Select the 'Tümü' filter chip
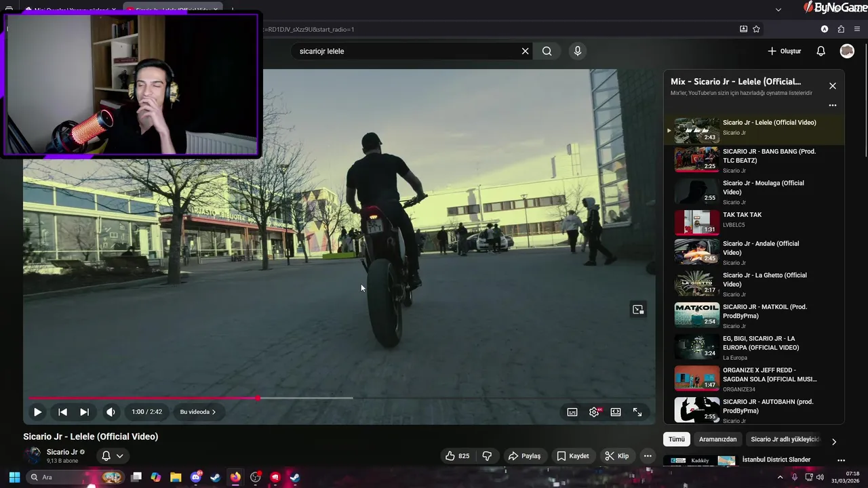The image size is (868, 488). [677, 439]
